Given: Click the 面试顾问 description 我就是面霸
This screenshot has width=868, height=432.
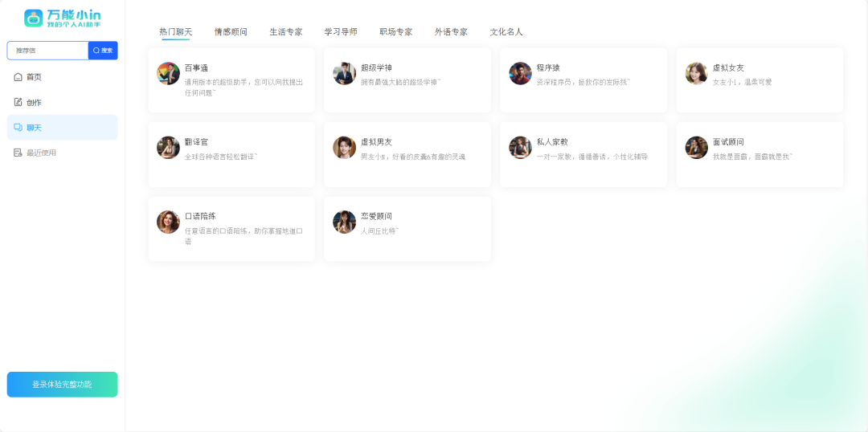Looking at the screenshot, I should pos(753,157).
